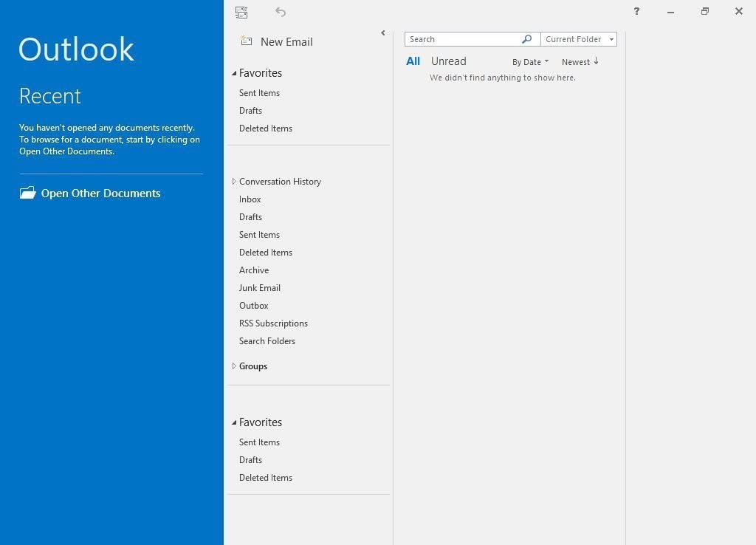756x545 pixels.
Task: Click the Help question mark icon
Action: tap(636, 11)
